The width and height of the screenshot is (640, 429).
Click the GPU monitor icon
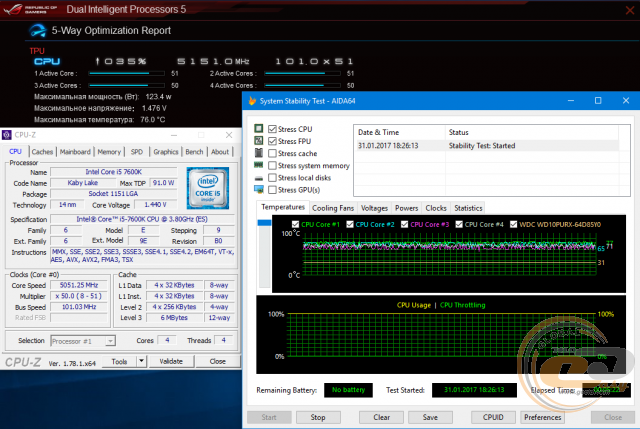click(259, 189)
